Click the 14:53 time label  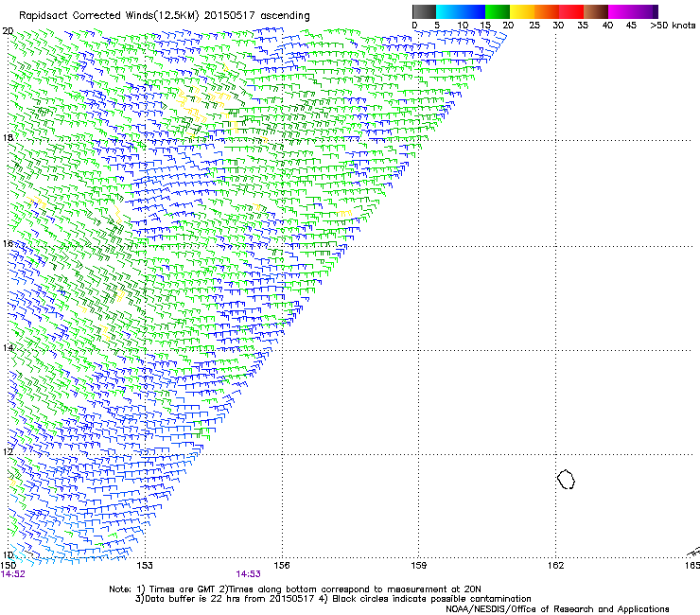click(248, 574)
